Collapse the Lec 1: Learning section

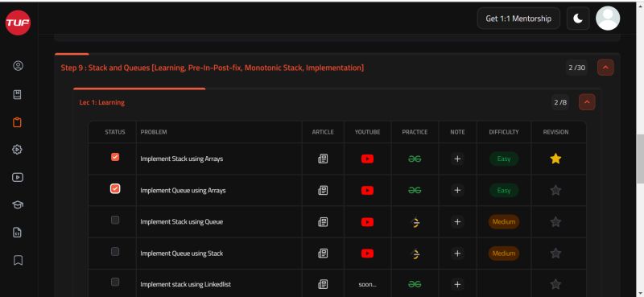[x=587, y=102]
